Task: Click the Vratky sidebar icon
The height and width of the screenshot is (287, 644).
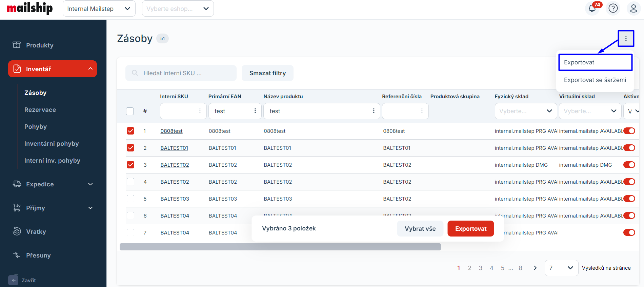Action: [17, 231]
